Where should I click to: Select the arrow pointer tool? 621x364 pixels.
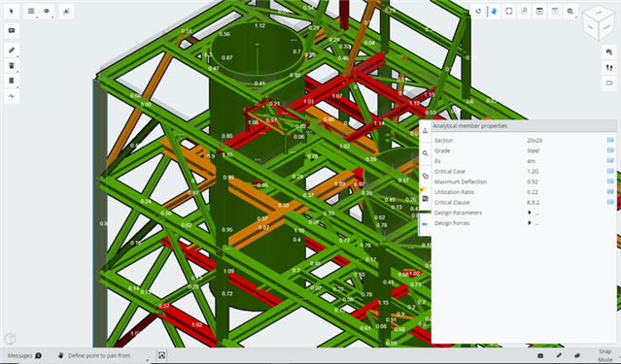12,11
